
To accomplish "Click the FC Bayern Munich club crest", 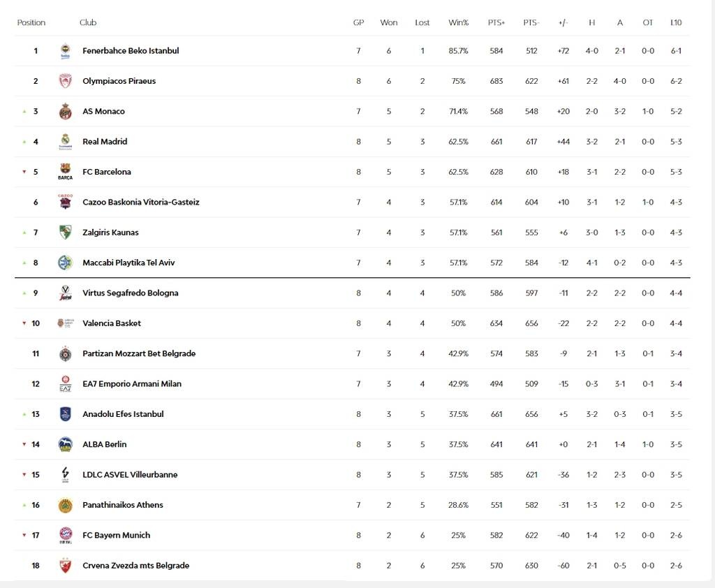I will click(x=65, y=535).
